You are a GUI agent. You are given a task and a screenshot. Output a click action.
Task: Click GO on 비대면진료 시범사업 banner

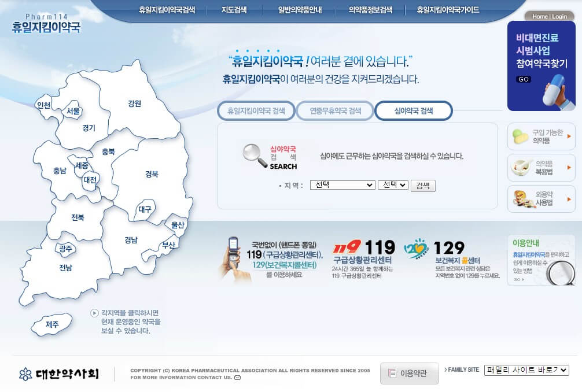524,79
